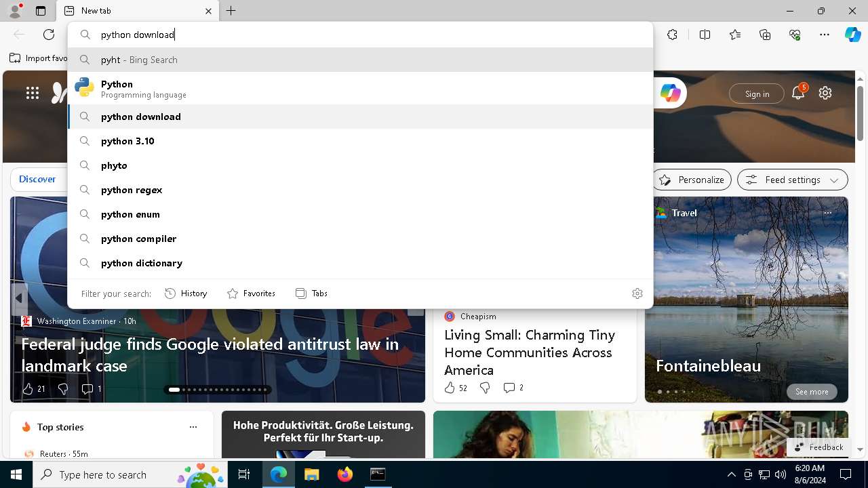The height and width of the screenshot is (488, 868).
Task: Open File Explorer from taskbar
Action: coord(311,474)
